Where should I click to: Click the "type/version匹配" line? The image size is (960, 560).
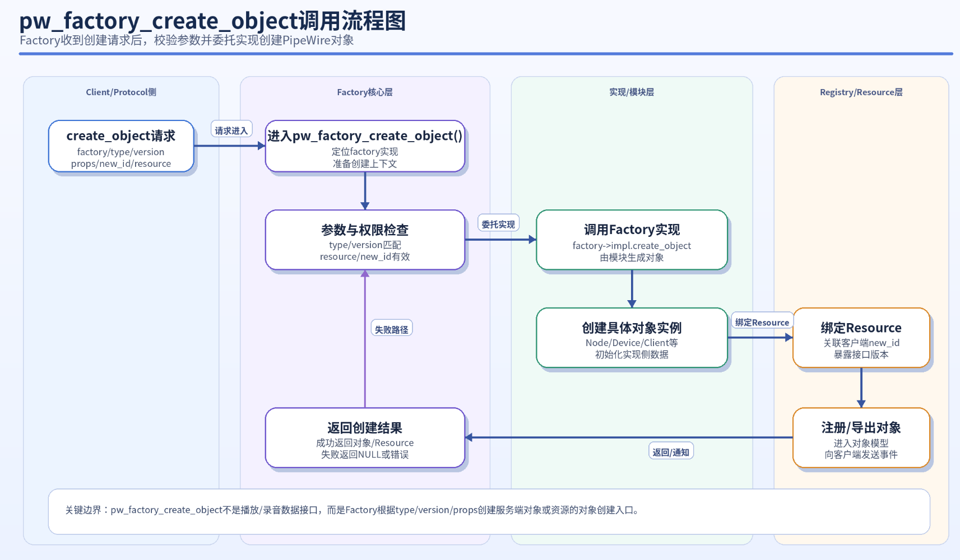click(x=365, y=245)
